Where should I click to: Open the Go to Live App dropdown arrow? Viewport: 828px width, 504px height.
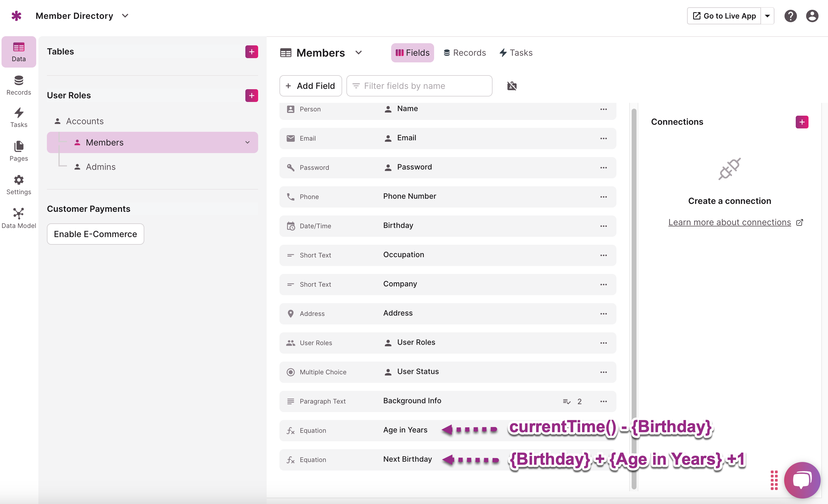pyautogui.click(x=767, y=16)
